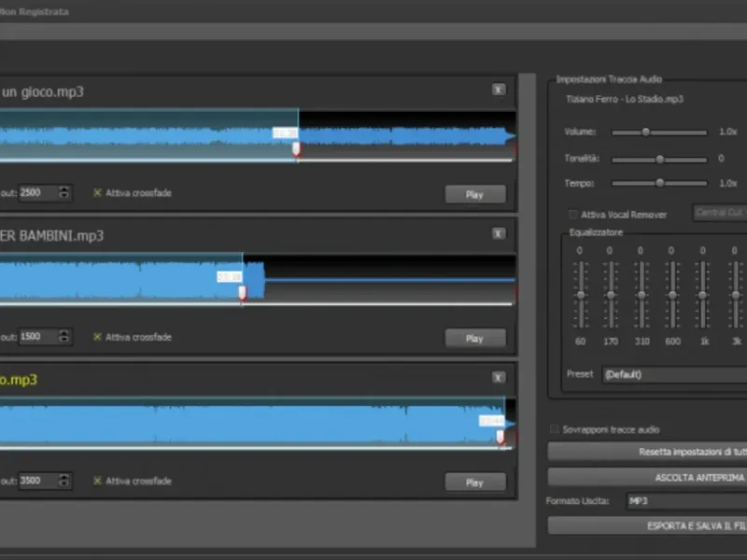Click the stepper arrows beside 2500 value

coord(64,193)
